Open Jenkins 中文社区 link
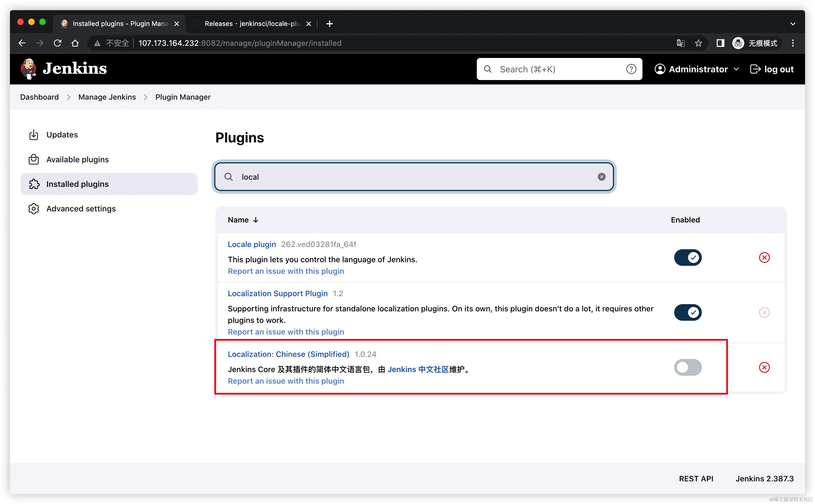815x504 pixels. coord(418,369)
